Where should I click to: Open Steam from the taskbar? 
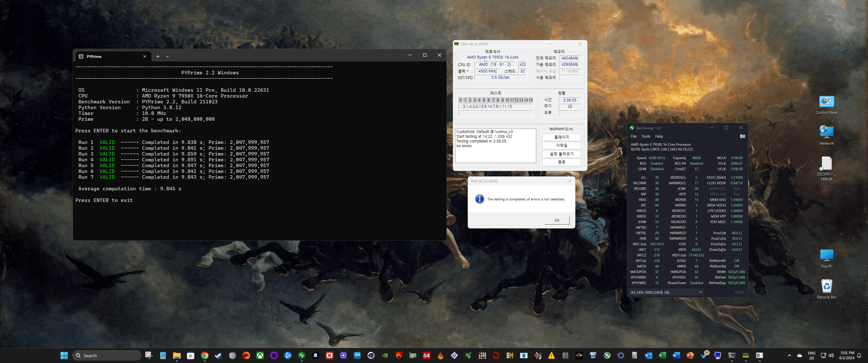[218, 356]
